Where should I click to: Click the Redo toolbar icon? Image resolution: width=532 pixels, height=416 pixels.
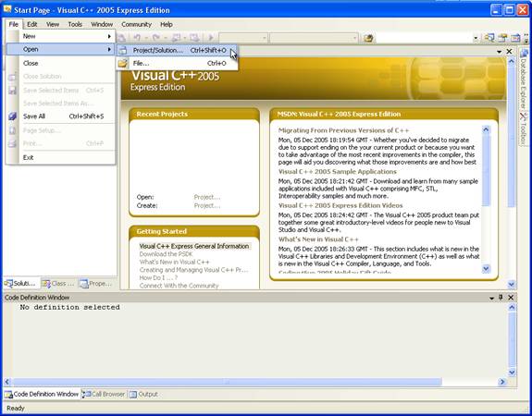156,38
